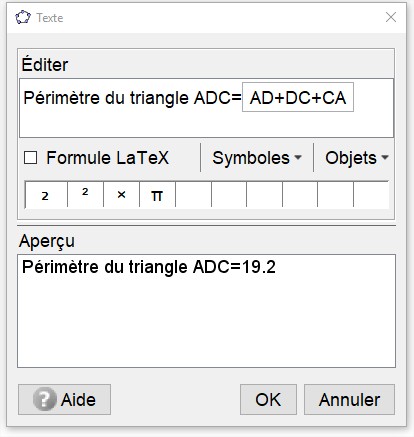The width and height of the screenshot is (414, 437).
Task: Open the Objets dropdown
Action: [x=356, y=158]
